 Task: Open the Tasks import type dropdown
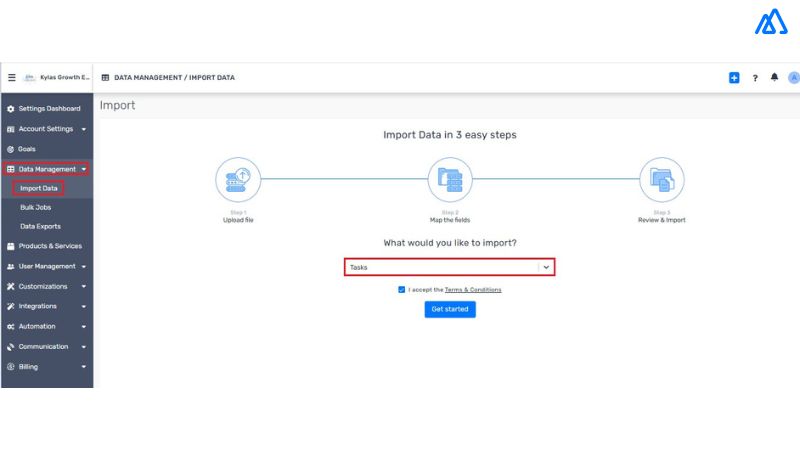(x=449, y=267)
